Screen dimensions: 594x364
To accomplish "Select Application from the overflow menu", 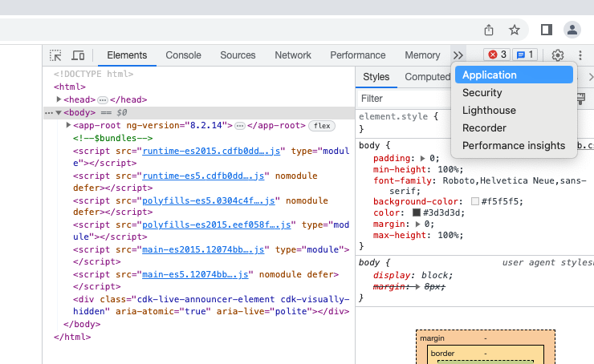I will click(x=514, y=75).
